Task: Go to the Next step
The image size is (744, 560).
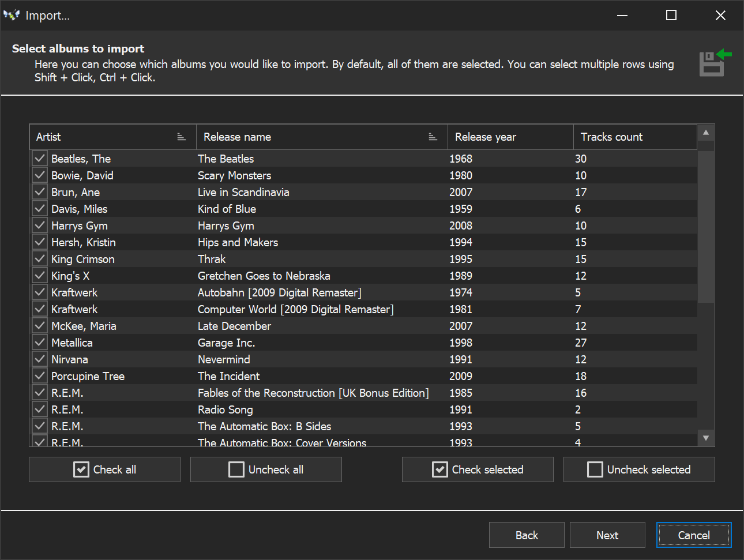Action: [x=607, y=535]
